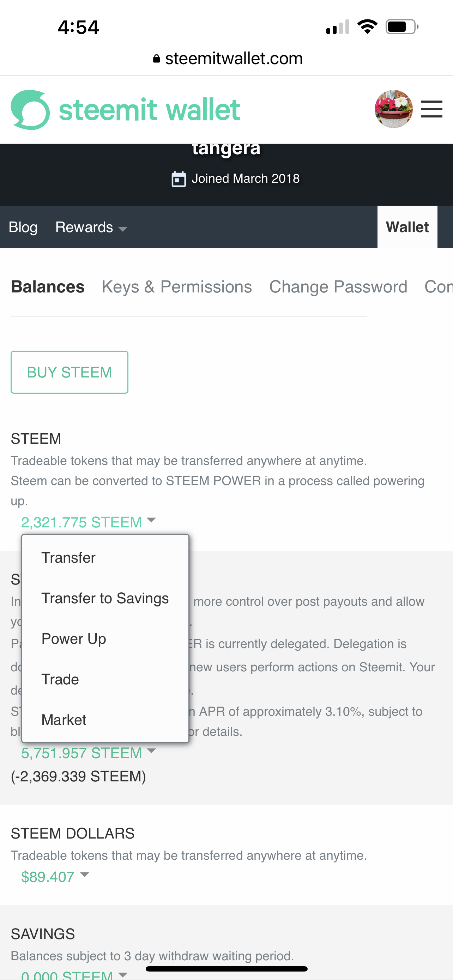Collapse the 2,321.775 STEEM balance dropdown
This screenshot has height=980, width=453.
(x=88, y=522)
